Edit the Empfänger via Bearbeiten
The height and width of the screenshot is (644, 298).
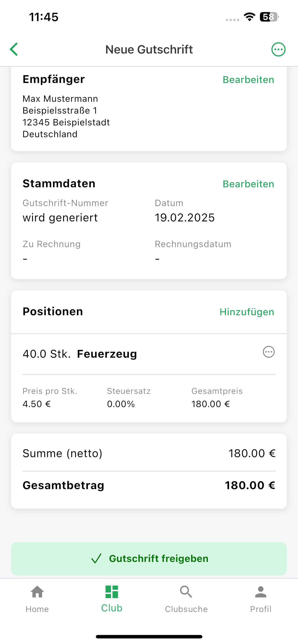click(248, 80)
